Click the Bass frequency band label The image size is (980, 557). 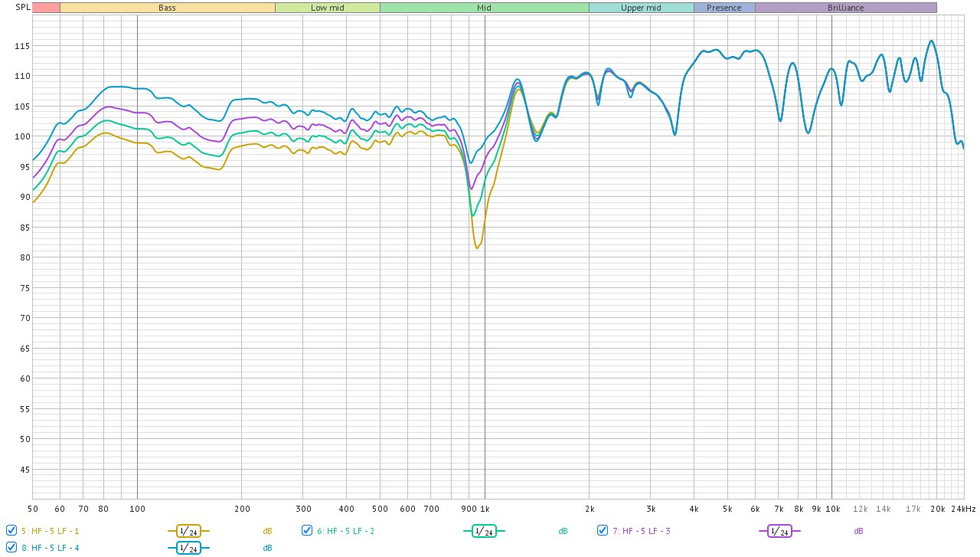point(167,8)
